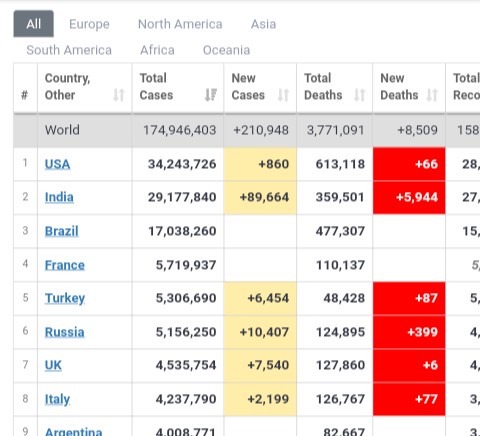
Task: Select World new deaths +8,509
Action: pos(417,130)
